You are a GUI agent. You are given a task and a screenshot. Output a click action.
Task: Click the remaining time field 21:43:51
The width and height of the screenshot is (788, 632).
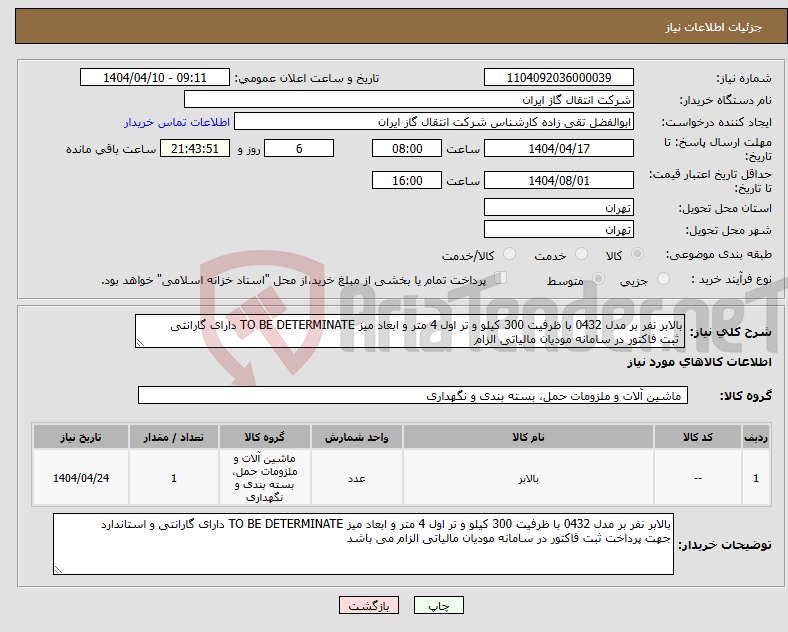pyautogui.click(x=195, y=148)
